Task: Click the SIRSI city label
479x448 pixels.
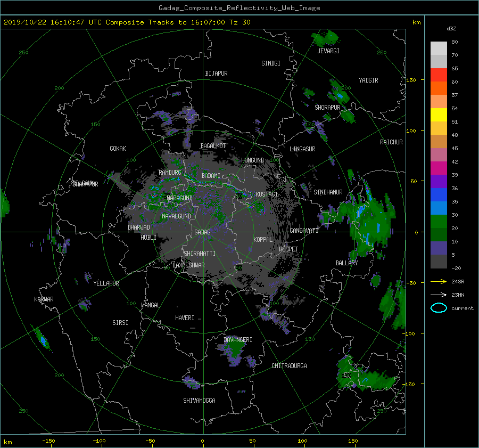Action: [120, 323]
